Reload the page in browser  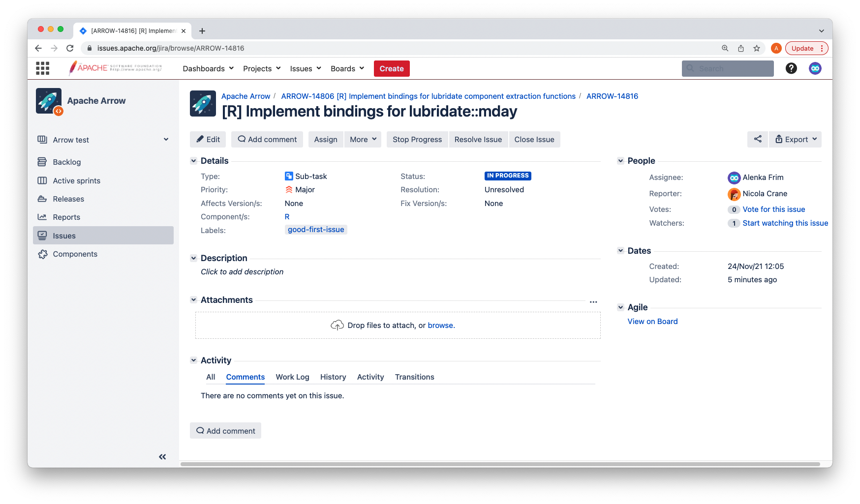coord(70,48)
